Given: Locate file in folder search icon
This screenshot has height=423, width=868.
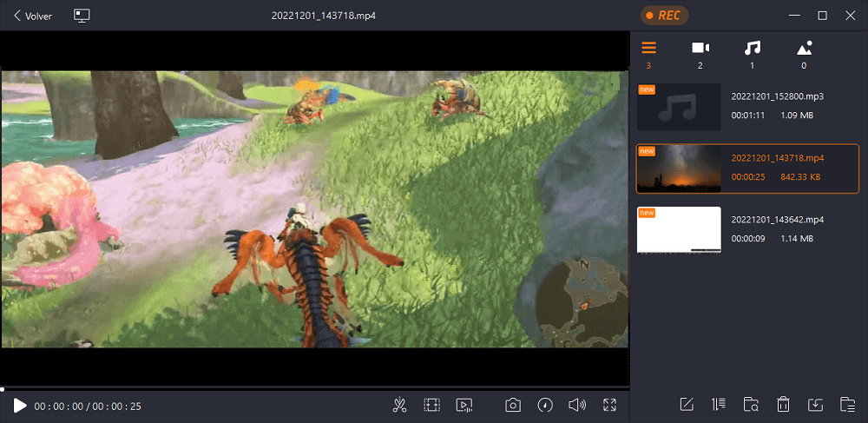Looking at the screenshot, I should pos(751,405).
